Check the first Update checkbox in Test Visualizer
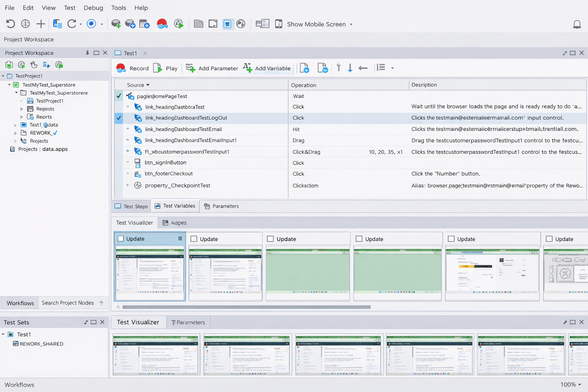 pos(121,239)
